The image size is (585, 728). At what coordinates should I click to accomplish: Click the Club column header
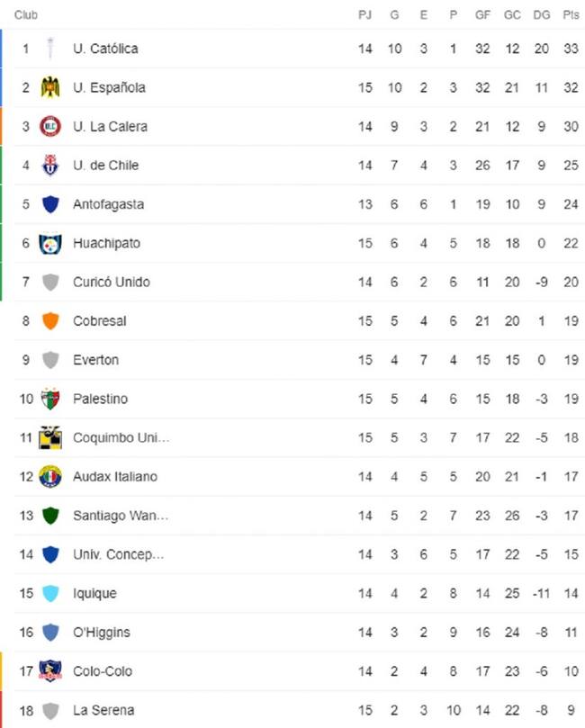coord(25,15)
